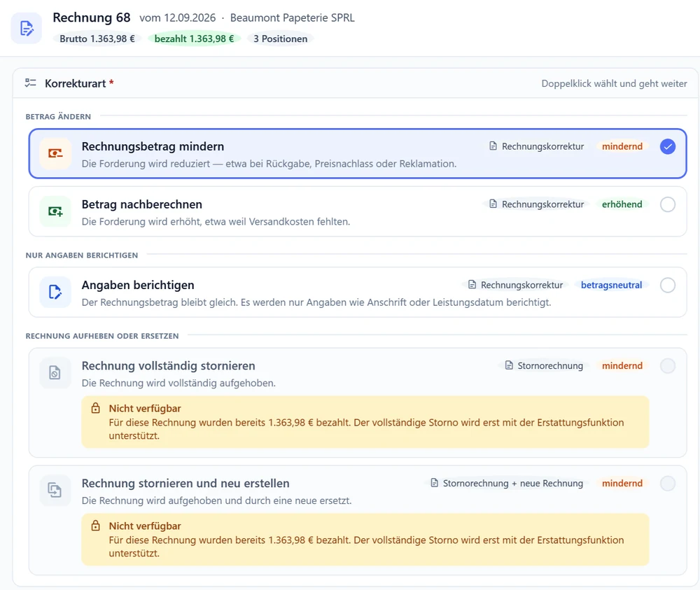The width and height of the screenshot is (700, 590).
Task: Click the document icon in the Rechnungsbetrag mindern Rechnungskorrektur tag
Action: click(x=493, y=146)
